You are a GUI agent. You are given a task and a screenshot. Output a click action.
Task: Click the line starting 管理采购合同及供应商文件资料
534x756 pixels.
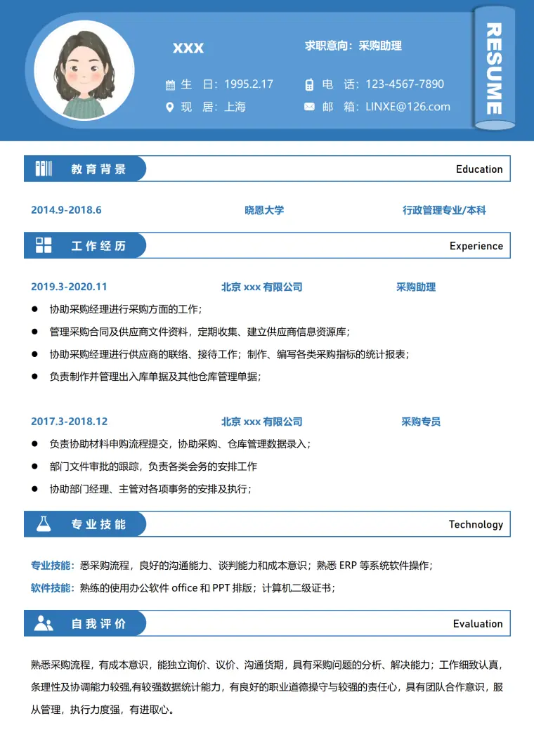[200, 332]
